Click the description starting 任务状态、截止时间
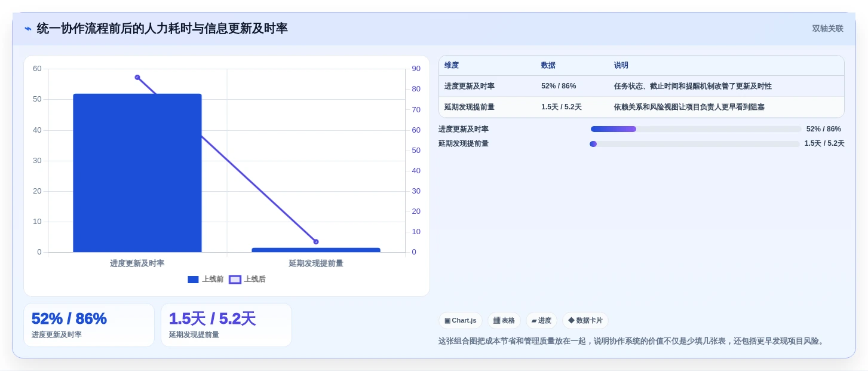 tap(693, 86)
